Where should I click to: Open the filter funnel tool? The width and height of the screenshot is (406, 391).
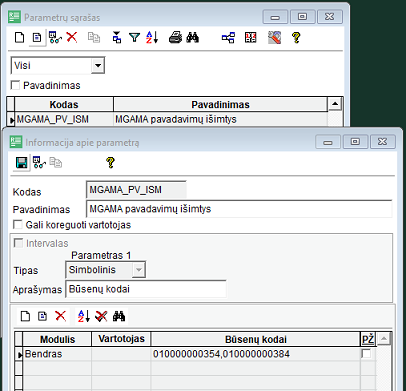point(134,37)
